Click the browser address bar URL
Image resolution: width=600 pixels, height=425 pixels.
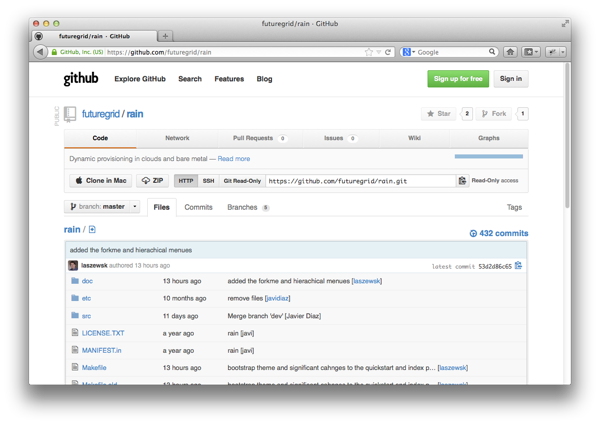tap(159, 52)
